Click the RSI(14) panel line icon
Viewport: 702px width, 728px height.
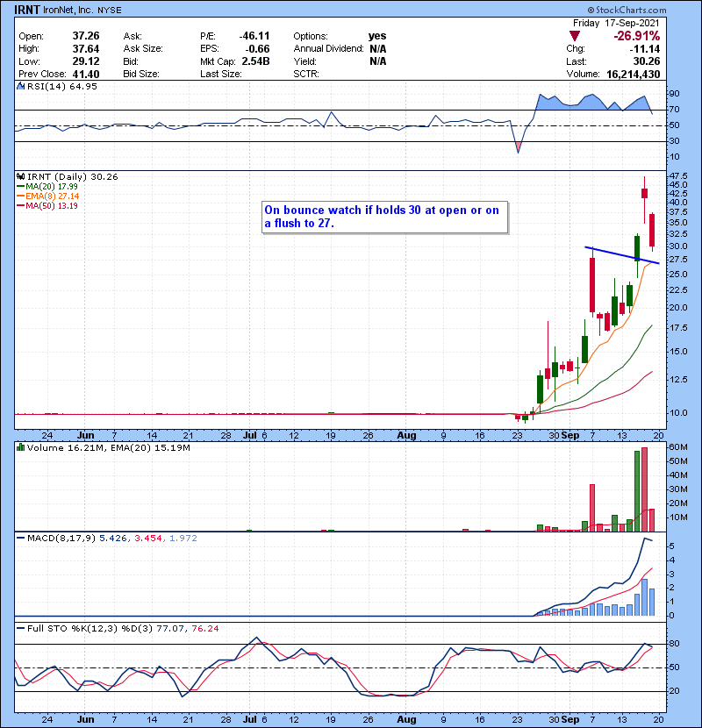[20, 86]
